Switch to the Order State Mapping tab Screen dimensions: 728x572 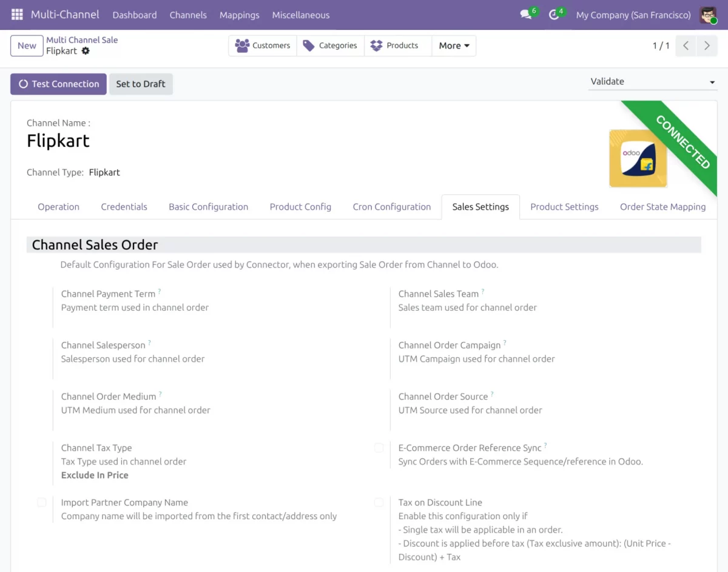pos(662,207)
